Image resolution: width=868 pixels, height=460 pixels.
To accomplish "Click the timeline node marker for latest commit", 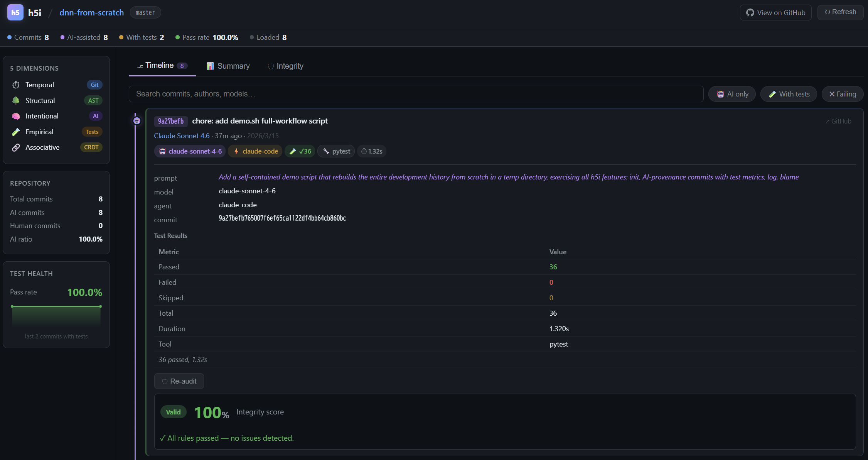I will [137, 120].
